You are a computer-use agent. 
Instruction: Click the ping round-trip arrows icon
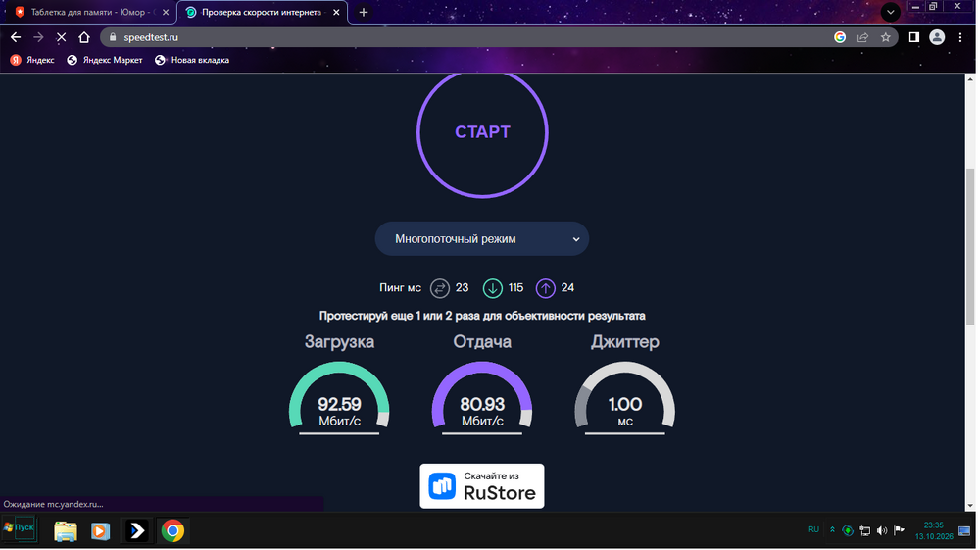pos(440,288)
